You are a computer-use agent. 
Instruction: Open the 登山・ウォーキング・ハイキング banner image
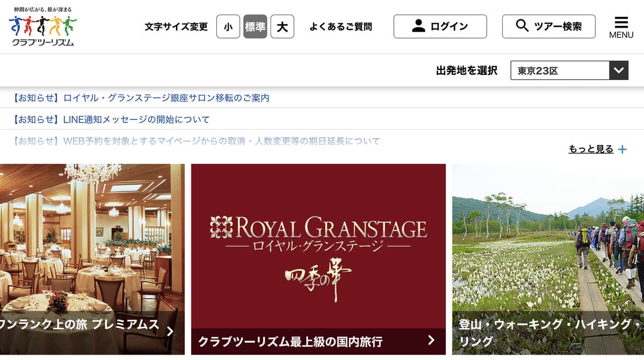tap(548, 259)
